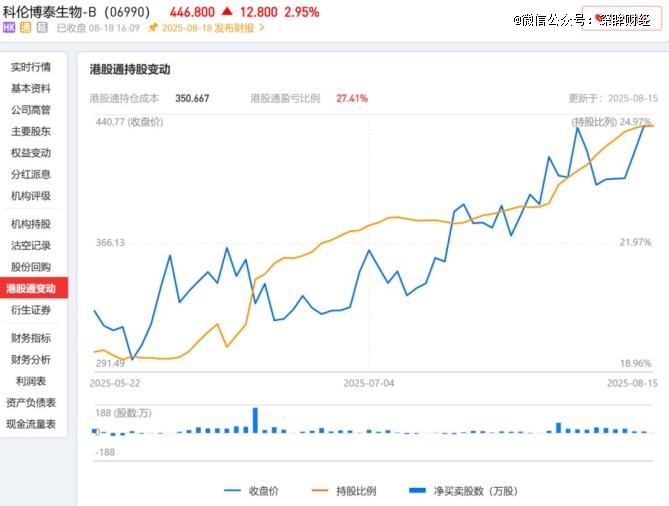
Task: Click the 港股通盈亏比例 27.41% value
Action: click(352, 98)
